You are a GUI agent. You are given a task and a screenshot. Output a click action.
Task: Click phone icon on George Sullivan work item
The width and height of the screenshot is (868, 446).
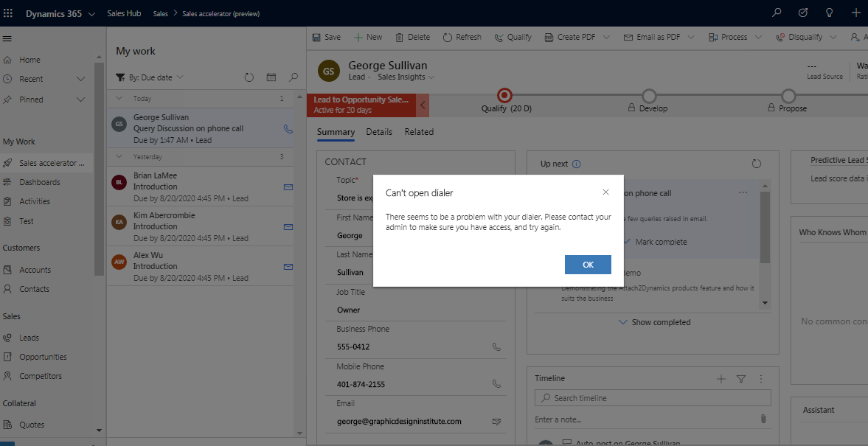click(288, 128)
